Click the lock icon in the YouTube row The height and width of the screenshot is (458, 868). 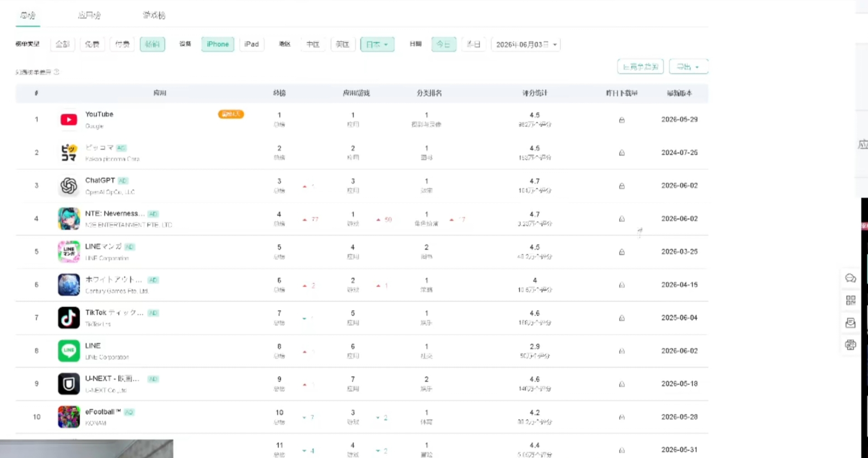click(622, 120)
